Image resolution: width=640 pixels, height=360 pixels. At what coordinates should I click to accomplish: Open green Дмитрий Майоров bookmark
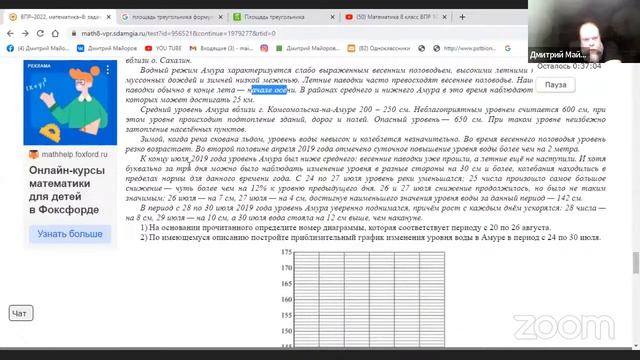pos(308,48)
